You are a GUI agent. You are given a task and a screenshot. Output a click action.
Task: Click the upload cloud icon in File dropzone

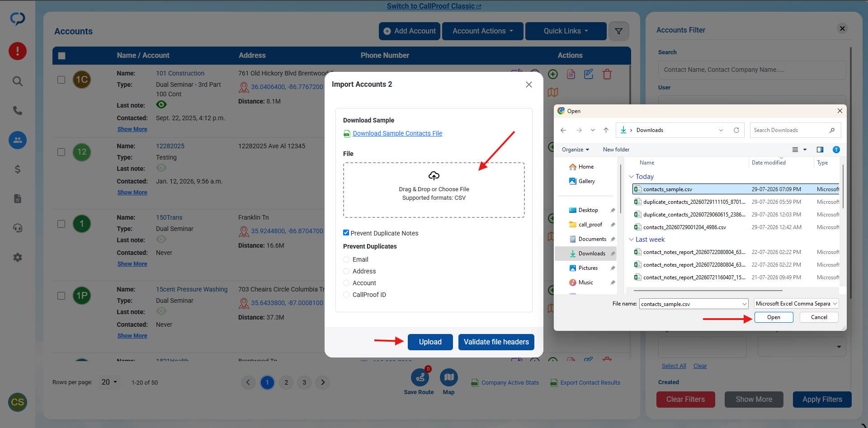click(x=434, y=176)
